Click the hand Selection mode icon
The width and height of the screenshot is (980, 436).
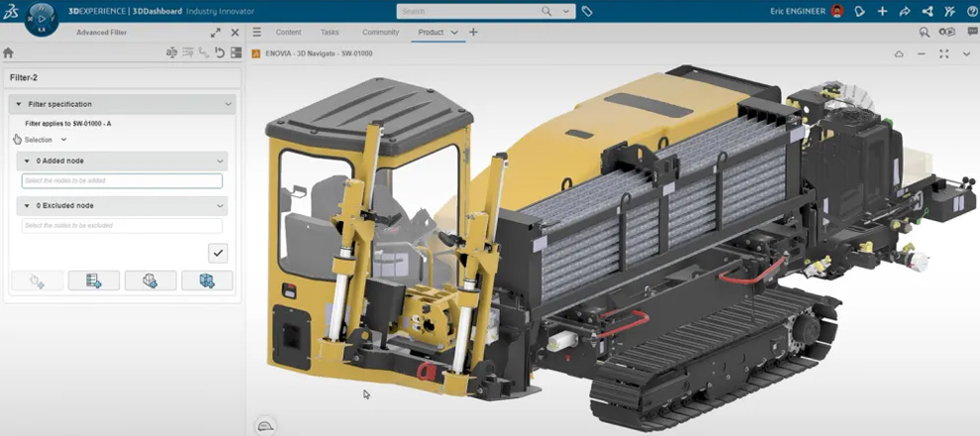pyautogui.click(x=17, y=140)
